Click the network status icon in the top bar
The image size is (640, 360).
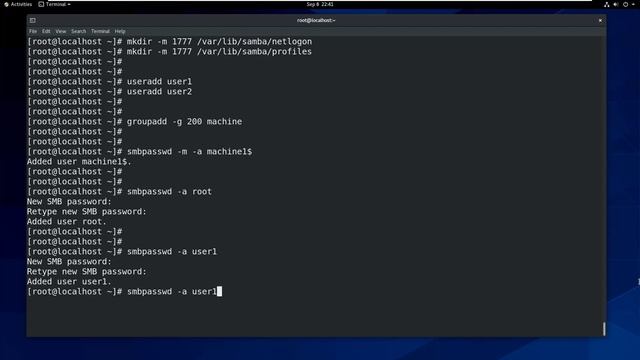[x=607, y=4]
